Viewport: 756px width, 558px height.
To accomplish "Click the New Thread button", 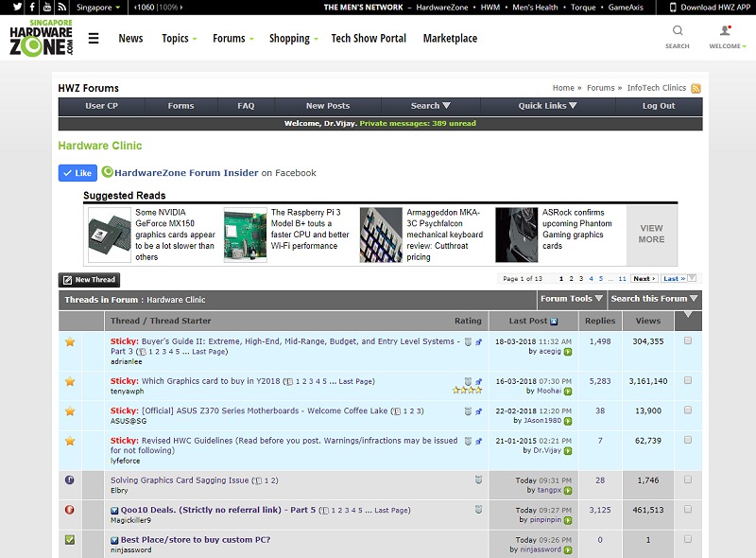I will 89,280.
